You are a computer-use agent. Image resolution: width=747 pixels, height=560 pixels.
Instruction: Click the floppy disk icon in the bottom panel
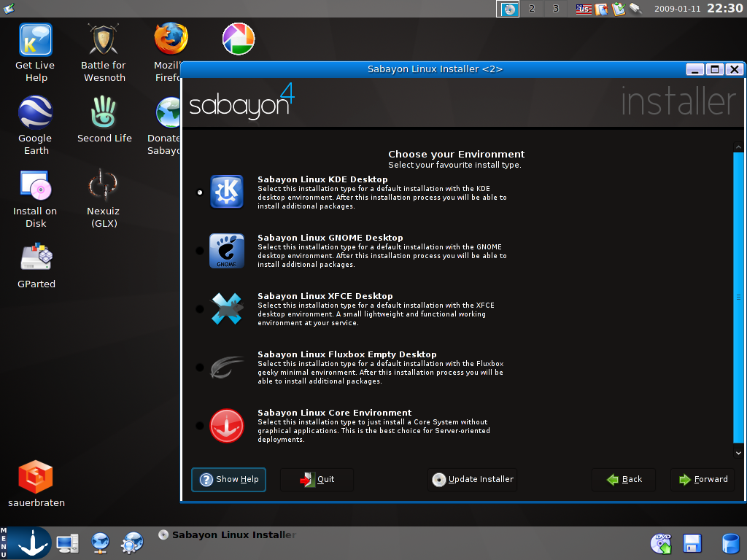692,543
